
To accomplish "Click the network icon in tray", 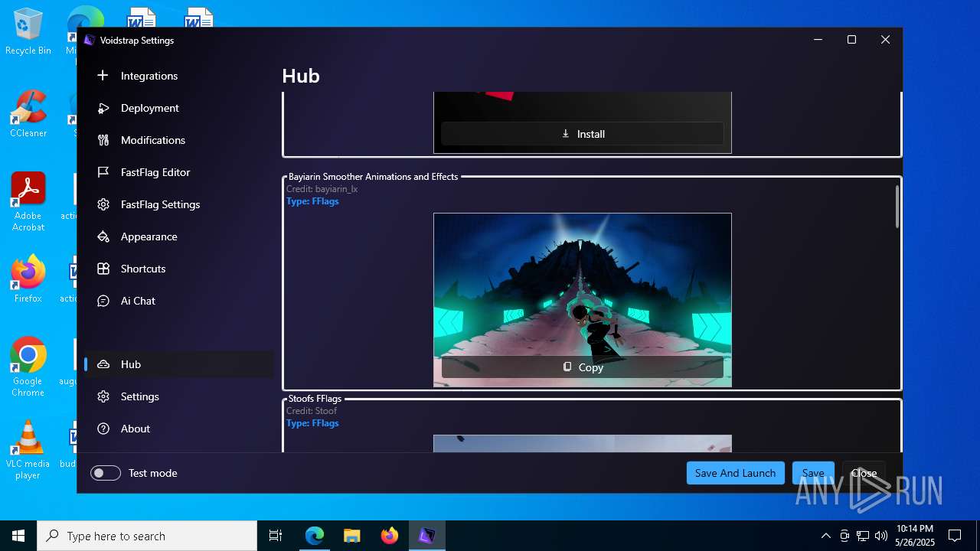I will tap(863, 536).
